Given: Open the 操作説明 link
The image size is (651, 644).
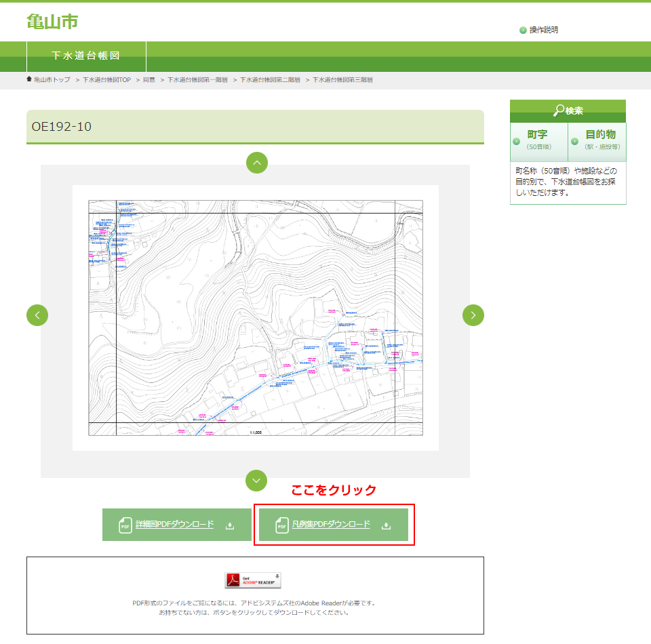Looking at the screenshot, I should click(544, 31).
